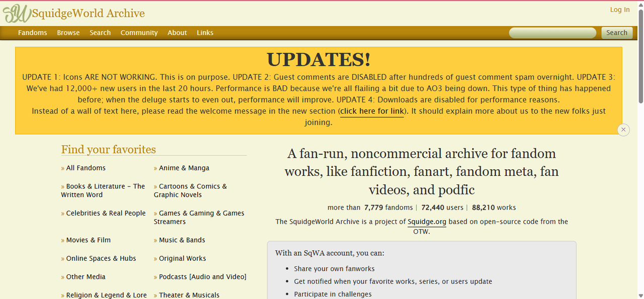Follow the 'click here for link' hyperlink
Viewport: 644px width, 299px height.
tap(372, 111)
